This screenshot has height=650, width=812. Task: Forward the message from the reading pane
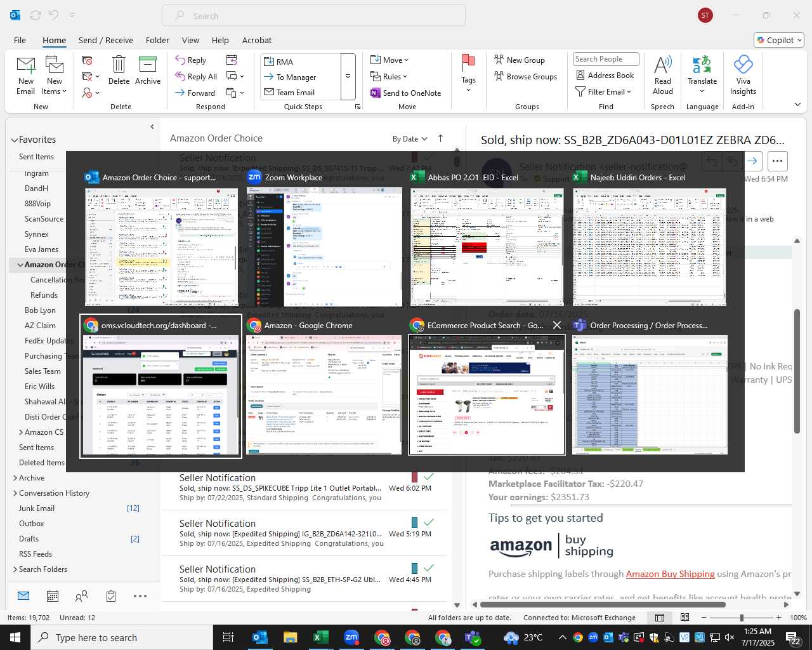752,161
